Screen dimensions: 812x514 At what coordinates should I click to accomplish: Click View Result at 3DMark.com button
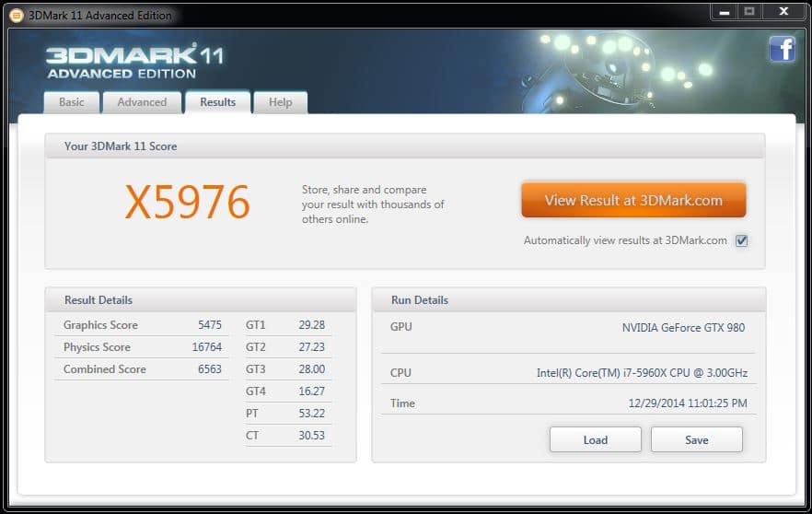tap(633, 200)
